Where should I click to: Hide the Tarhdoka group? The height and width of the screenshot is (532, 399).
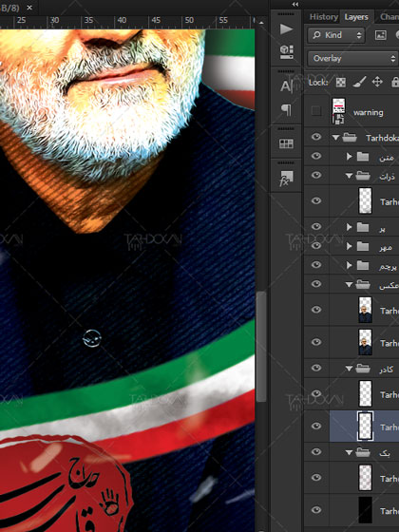point(316,137)
